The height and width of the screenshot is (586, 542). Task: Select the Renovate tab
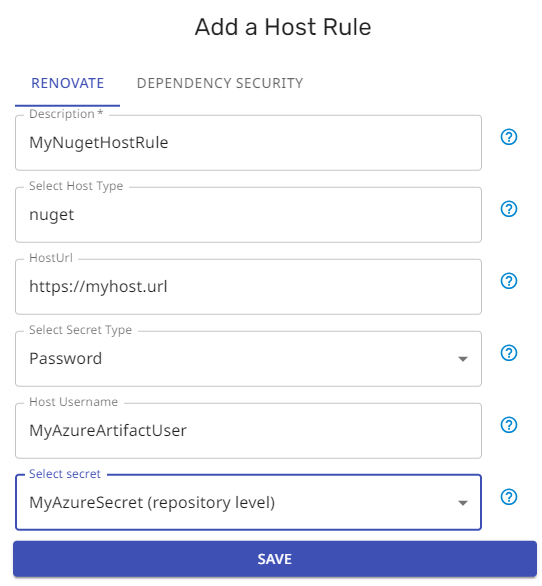(68, 83)
